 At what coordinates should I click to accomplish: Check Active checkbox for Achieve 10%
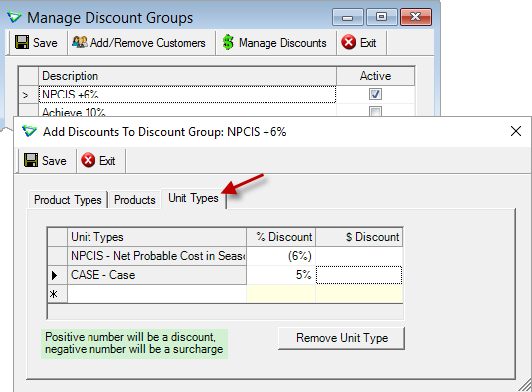pyautogui.click(x=375, y=111)
